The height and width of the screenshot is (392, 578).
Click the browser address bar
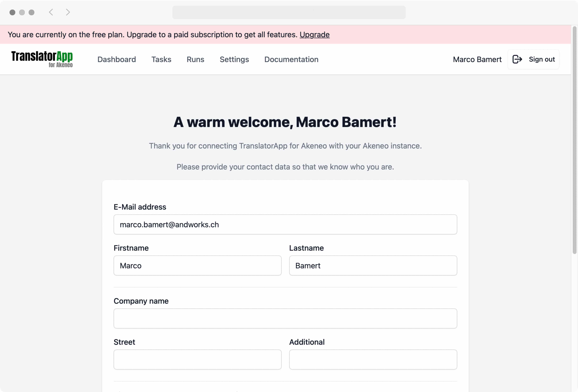tap(289, 12)
